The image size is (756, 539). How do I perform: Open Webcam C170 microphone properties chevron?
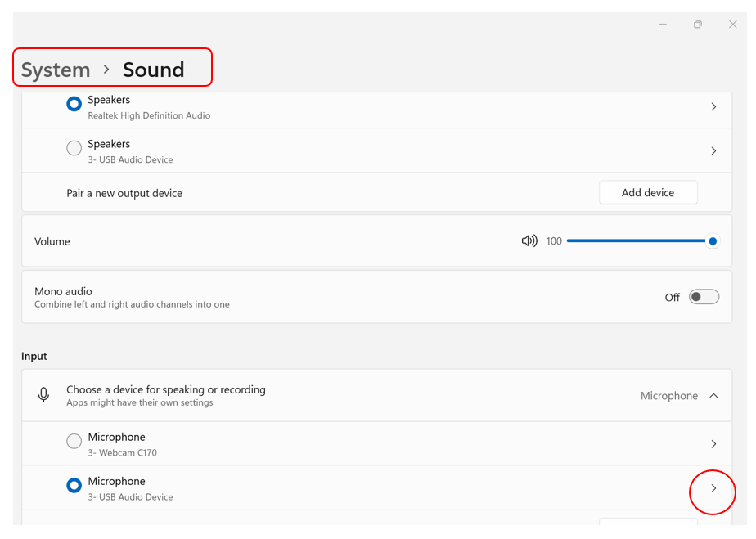[x=713, y=444]
